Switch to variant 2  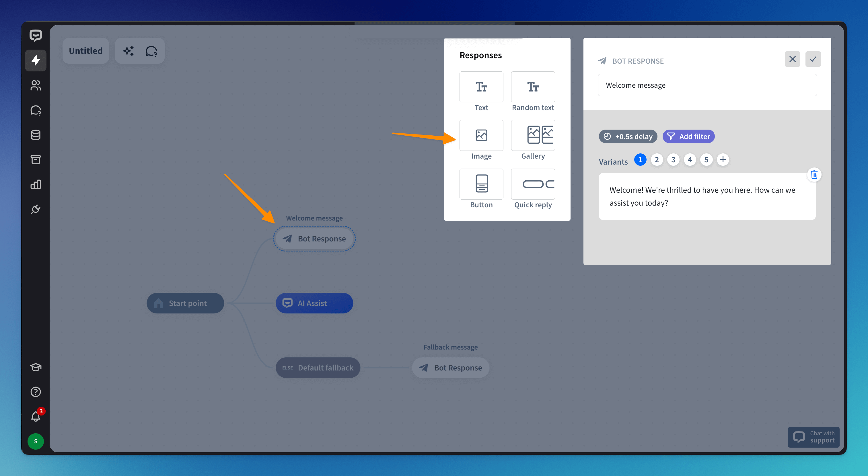pos(656,160)
